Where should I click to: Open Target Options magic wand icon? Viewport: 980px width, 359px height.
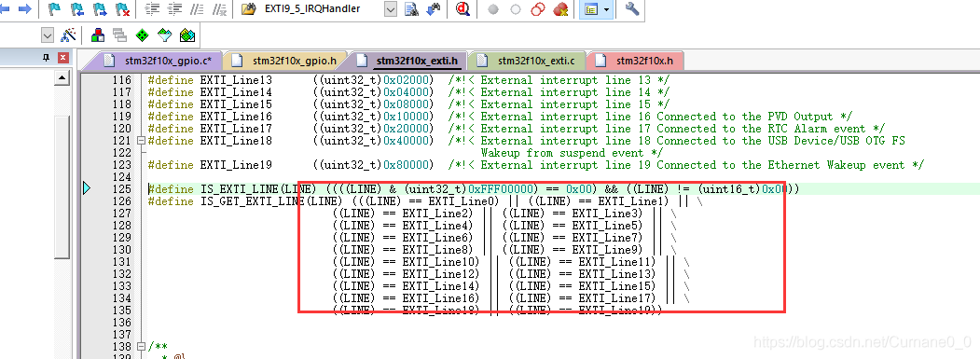(x=67, y=35)
